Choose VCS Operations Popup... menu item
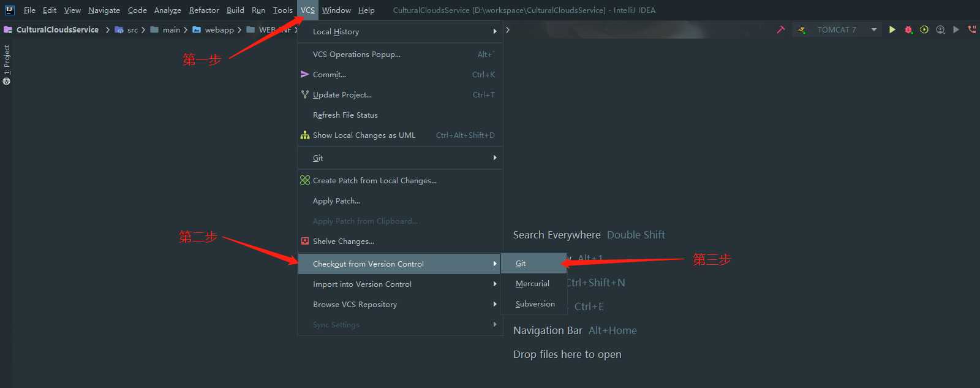Viewport: 980px width, 388px height. pyautogui.click(x=400, y=54)
